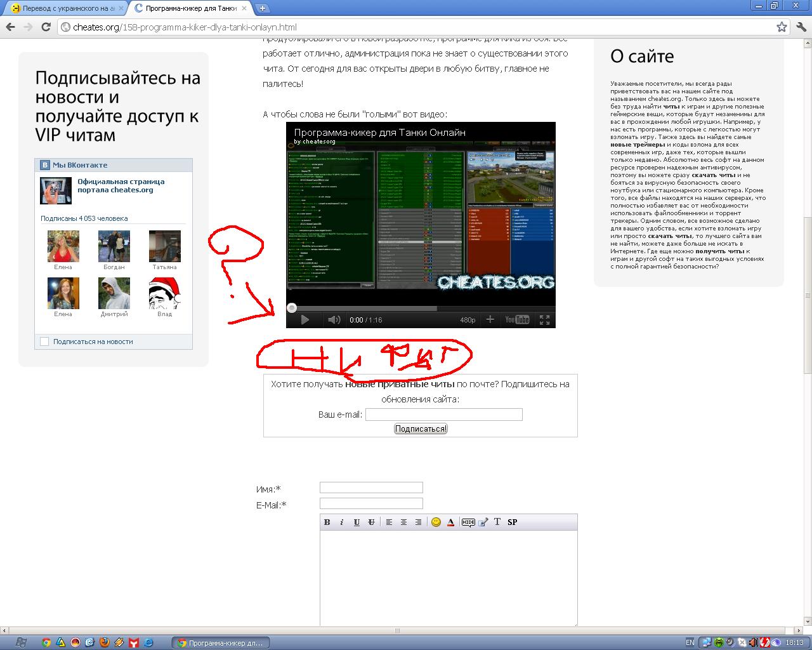
Task: Launch Chrome from the quick launch bar
Action: click(46, 642)
